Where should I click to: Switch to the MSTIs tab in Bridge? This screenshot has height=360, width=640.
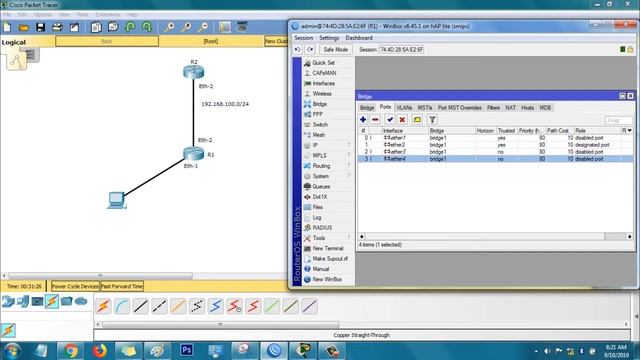pyautogui.click(x=425, y=108)
